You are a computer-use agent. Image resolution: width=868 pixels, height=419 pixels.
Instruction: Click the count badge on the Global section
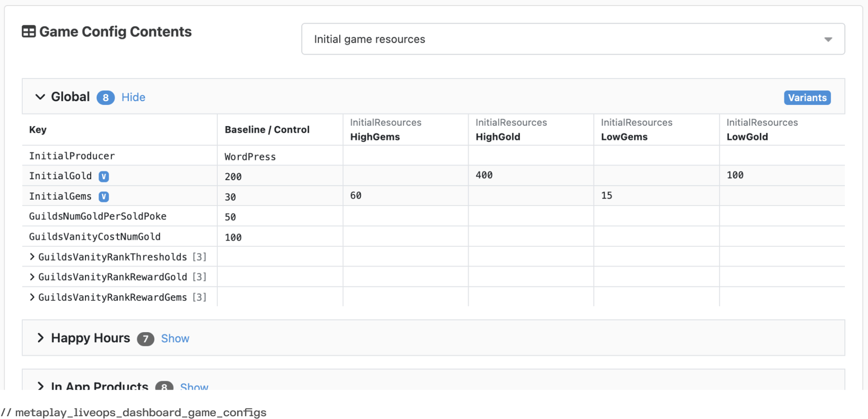(x=105, y=97)
